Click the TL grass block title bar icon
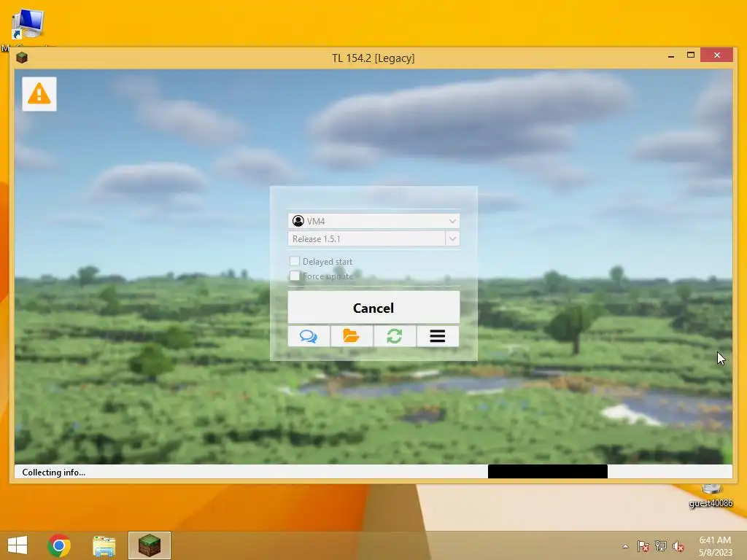Image resolution: width=747 pixels, height=560 pixels. [x=22, y=58]
